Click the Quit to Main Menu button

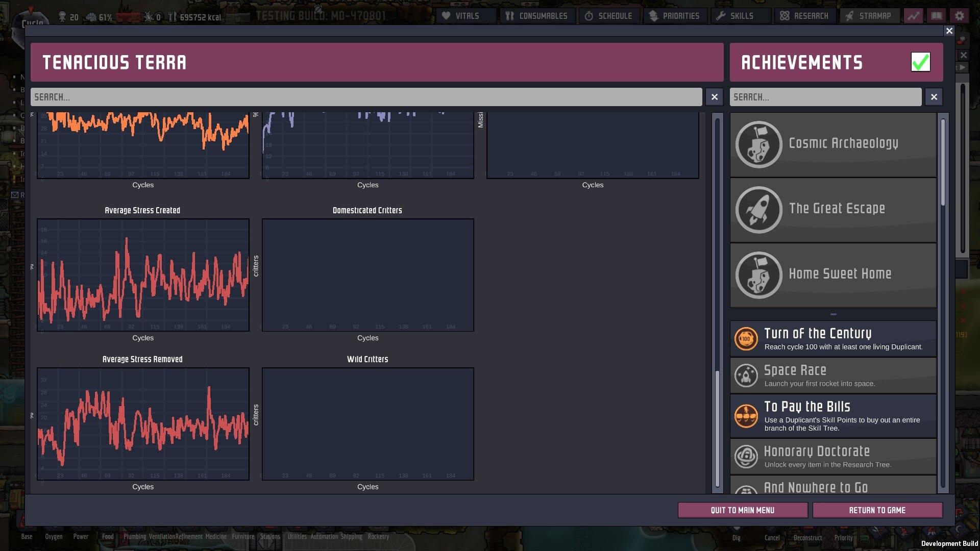742,510
